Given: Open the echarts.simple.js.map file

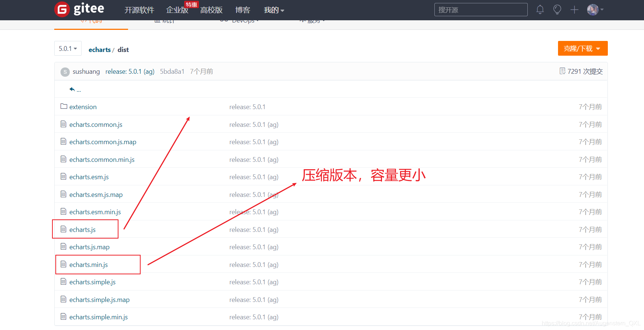Looking at the screenshot, I should click(x=99, y=300).
